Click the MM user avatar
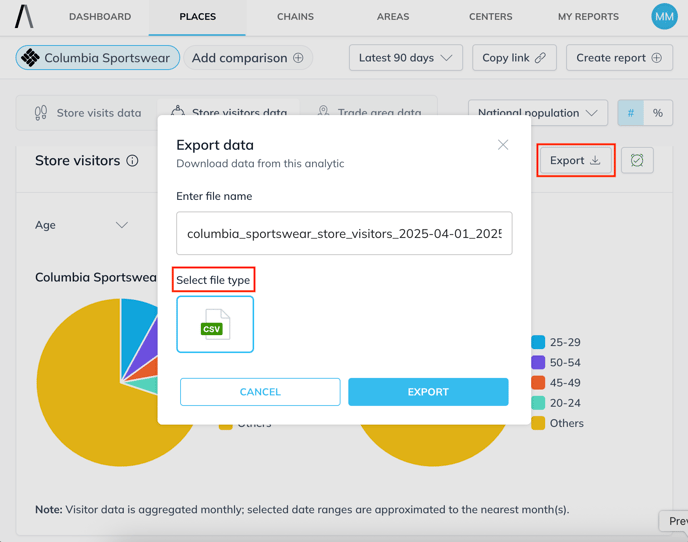 664,16
